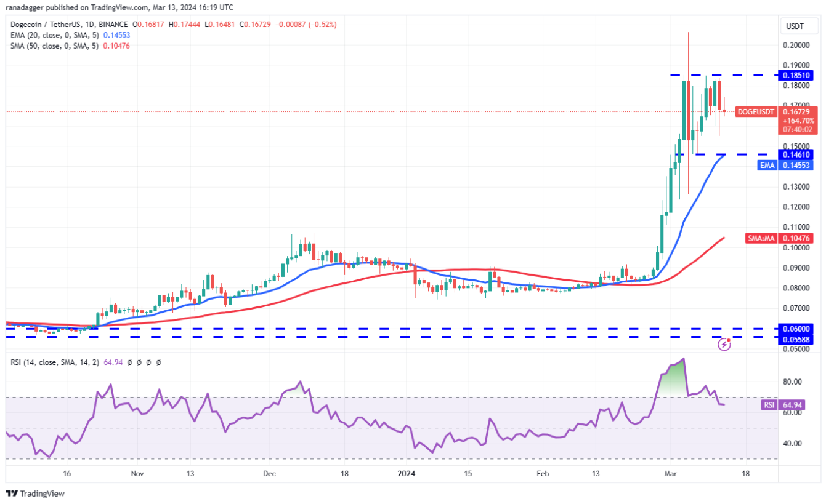Click the 0.07000 price axis level
This screenshot has width=826, height=504.
pos(796,308)
